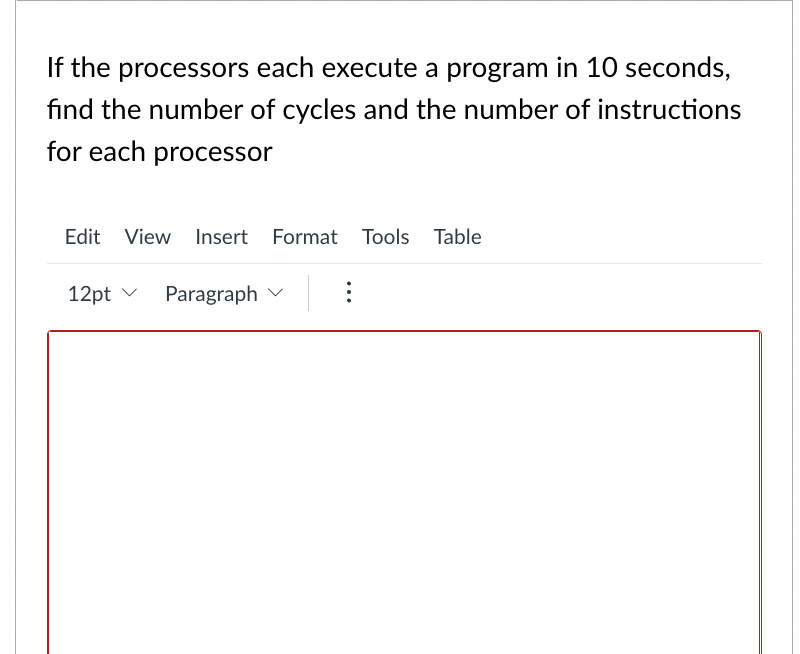Open the View menu
The width and height of the screenshot is (800, 654).
[x=147, y=237]
